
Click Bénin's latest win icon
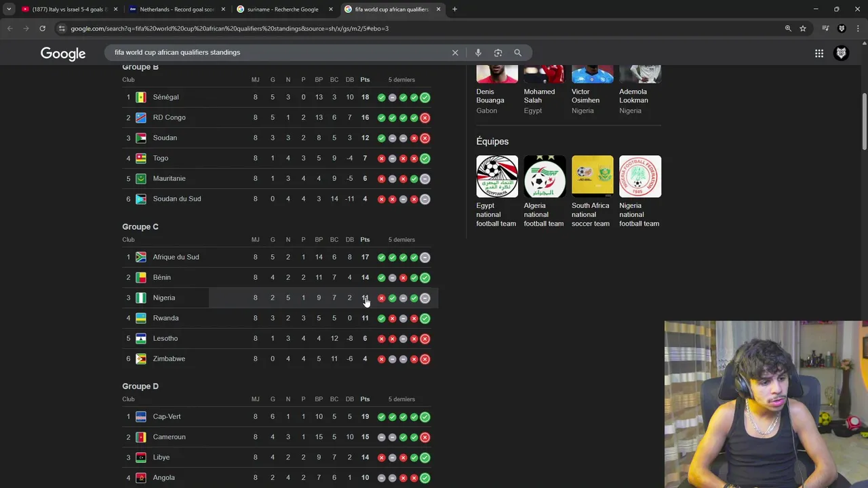425,278
